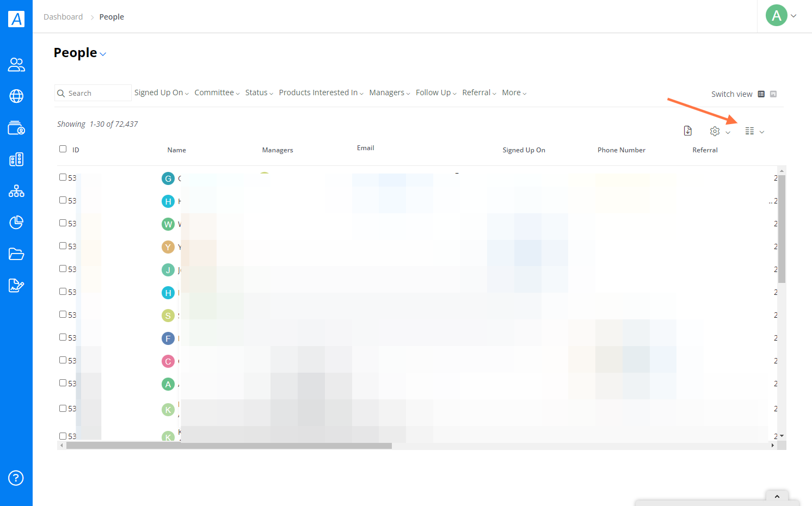This screenshot has height=506, width=812.
Task: Click the globe icon in the sidebar
Action: (x=16, y=96)
